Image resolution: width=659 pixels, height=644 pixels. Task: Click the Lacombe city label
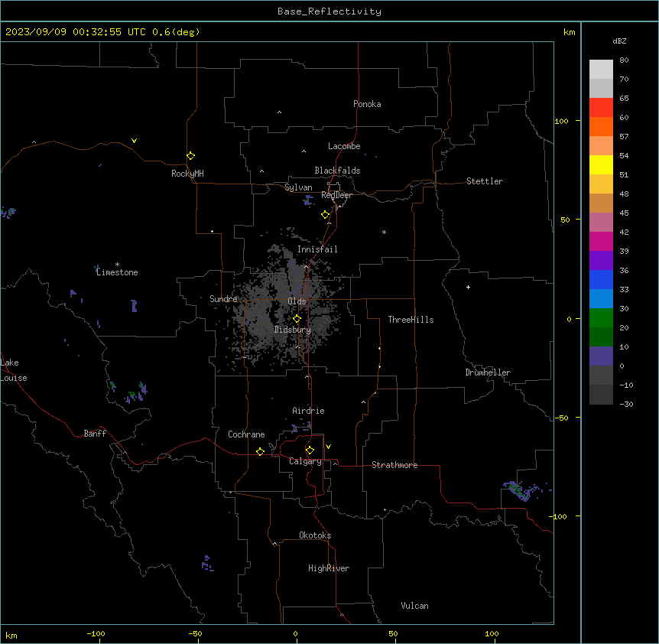pyautogui.click(x=344, y=146)
